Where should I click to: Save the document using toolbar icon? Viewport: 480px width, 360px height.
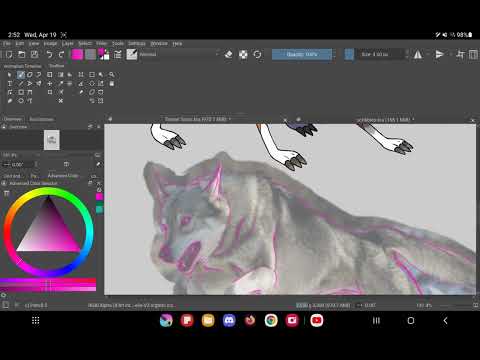click(34, 54)
